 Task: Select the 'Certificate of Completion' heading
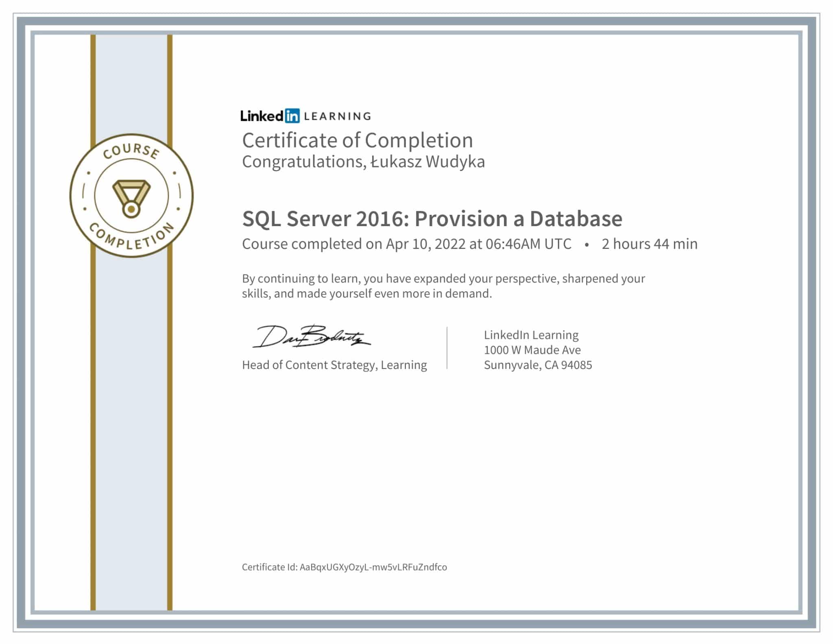357,141
